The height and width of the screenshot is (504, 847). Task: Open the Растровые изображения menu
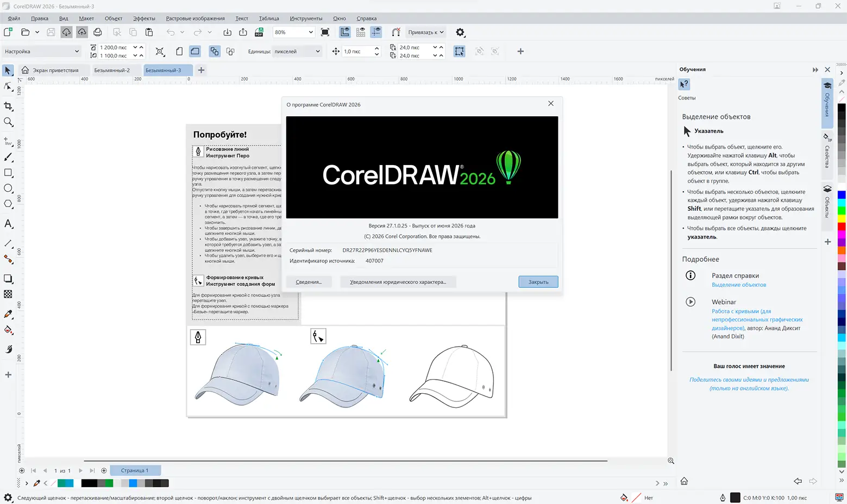195,18
